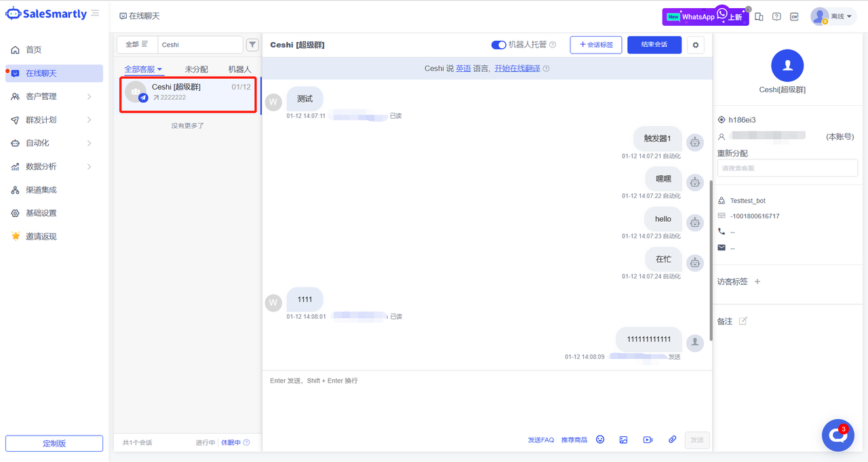Click the 开始在线翻译 link

point(517,69)
